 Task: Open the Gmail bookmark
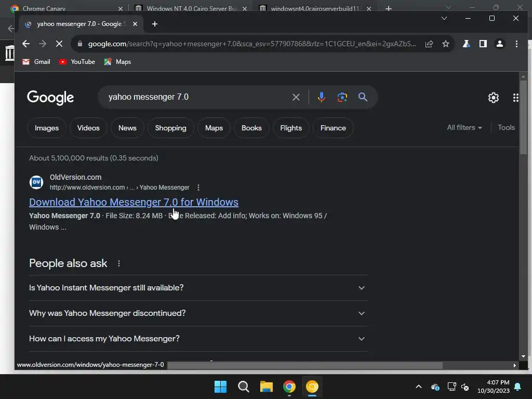point(36,62)
